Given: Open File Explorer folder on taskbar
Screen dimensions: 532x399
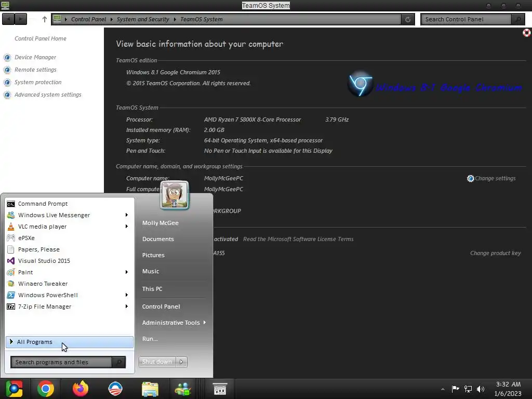Looking at the screenshot, I should point(150,389).
